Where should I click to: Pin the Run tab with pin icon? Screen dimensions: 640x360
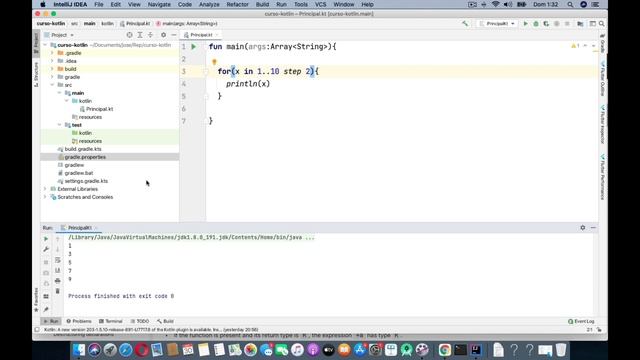coord(46,309)
